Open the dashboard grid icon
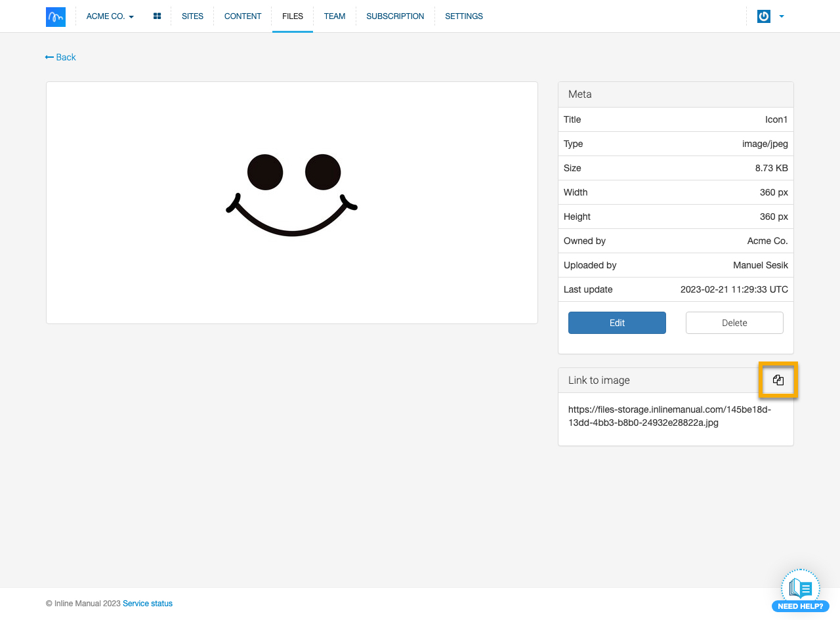 [x=157, y=16]
